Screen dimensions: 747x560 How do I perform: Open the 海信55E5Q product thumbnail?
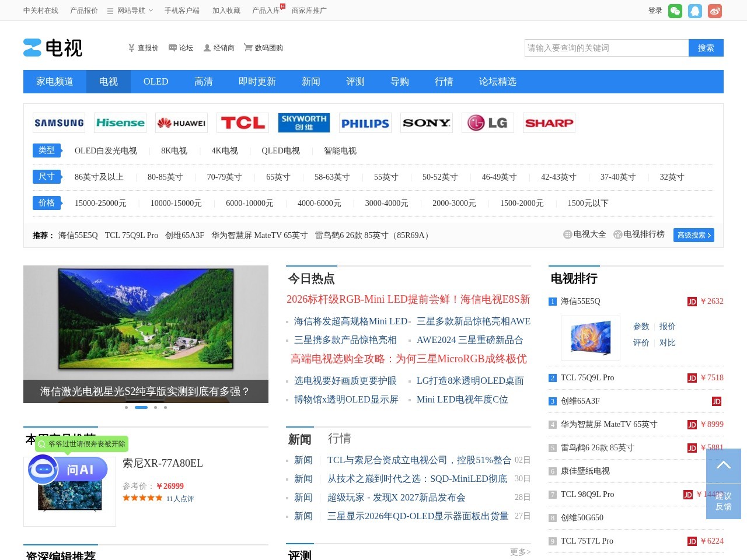(591, 338)
